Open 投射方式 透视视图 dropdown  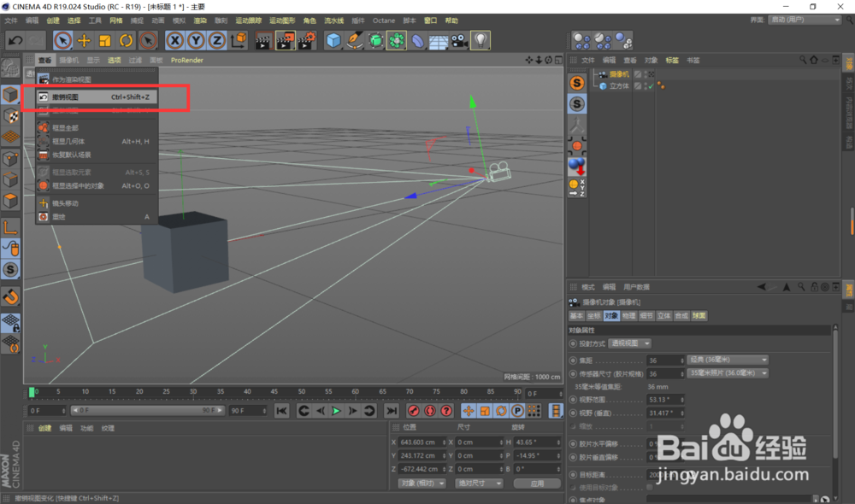point(630,343)
